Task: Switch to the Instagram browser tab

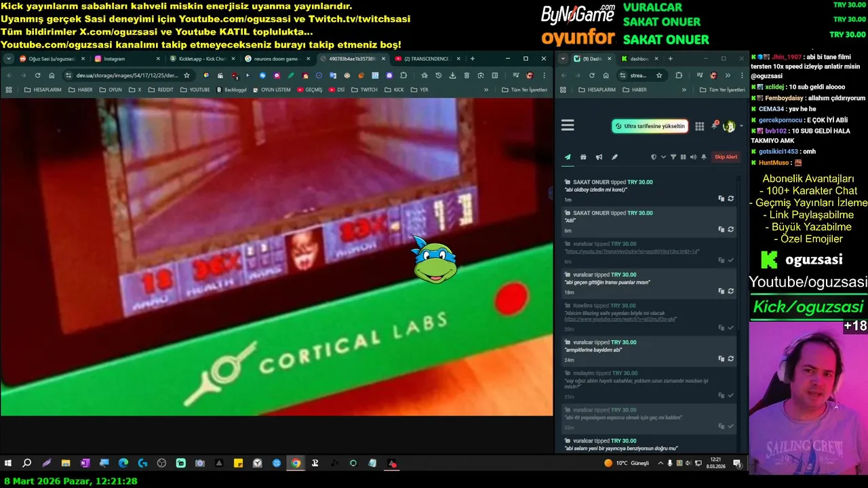Action: [127, 59]
